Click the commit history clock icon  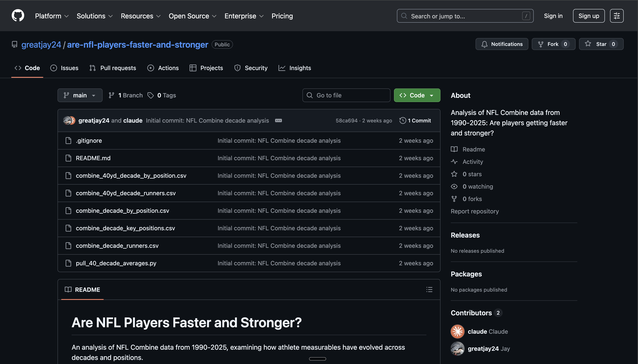click(x=402, y=120)
